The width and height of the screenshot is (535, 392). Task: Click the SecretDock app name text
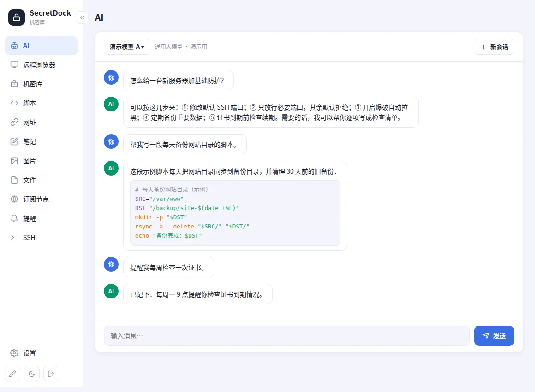pyautogui.click(x=50, y=13)
